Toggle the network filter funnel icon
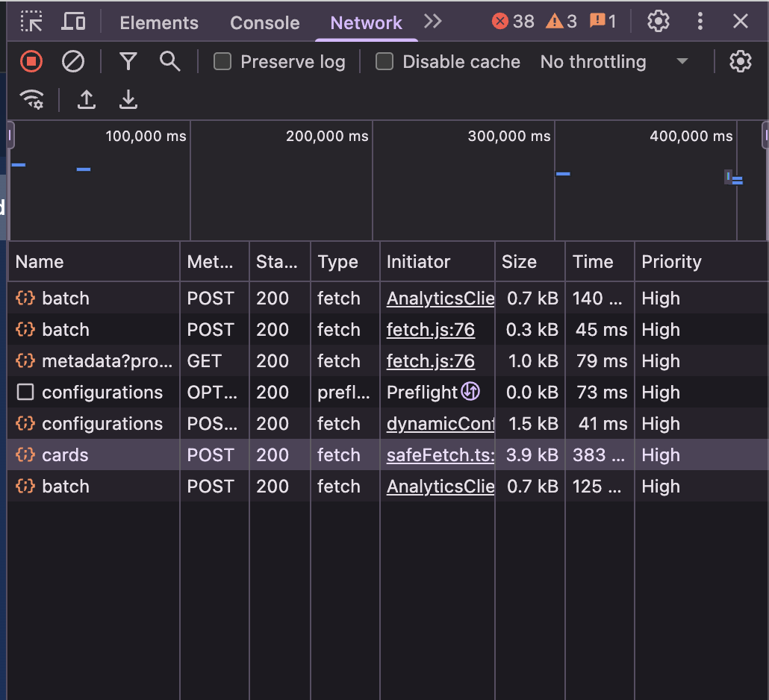 click(x=128, y=62)
